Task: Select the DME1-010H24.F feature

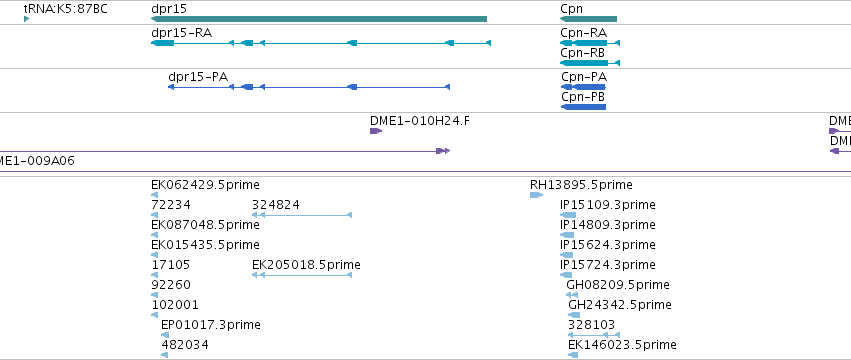Action: 376,131
